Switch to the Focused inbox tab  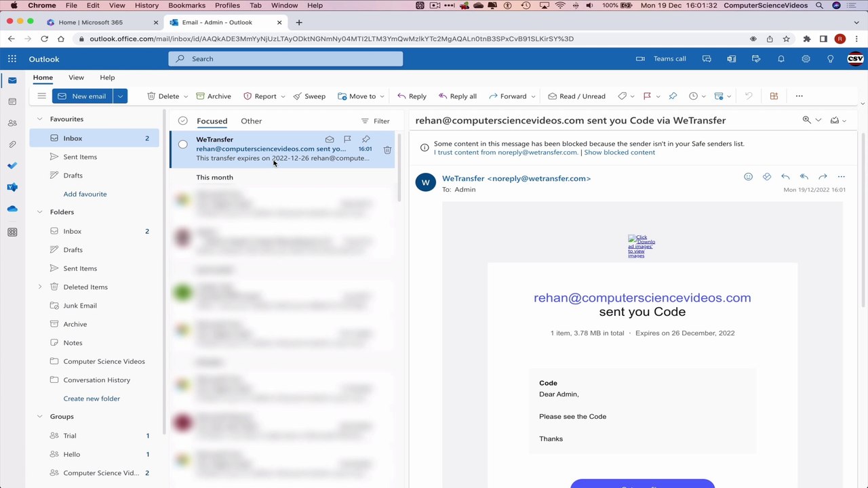click(x=212, y=121)
